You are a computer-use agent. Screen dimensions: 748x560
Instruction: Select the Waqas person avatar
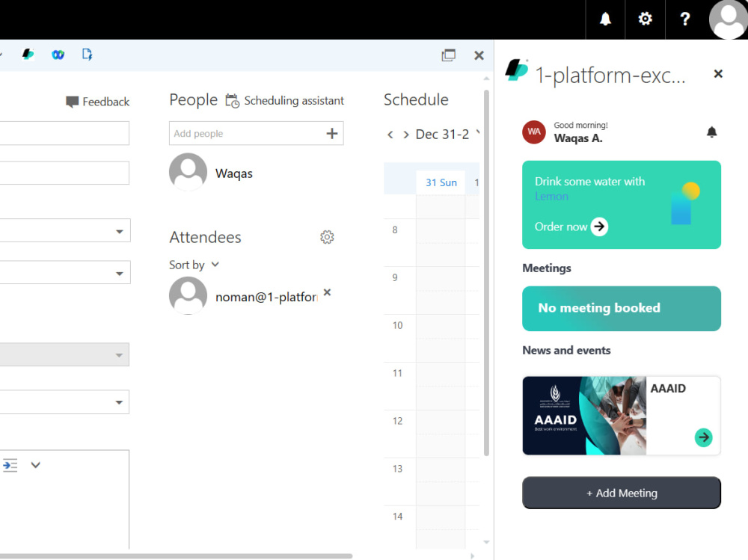pos(188,172)
